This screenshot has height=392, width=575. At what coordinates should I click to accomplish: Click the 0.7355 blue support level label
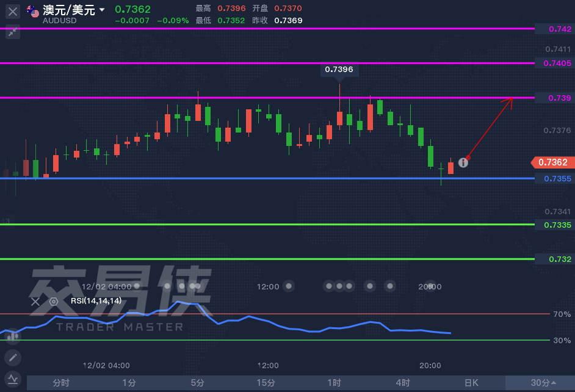(x=555, y=178)
